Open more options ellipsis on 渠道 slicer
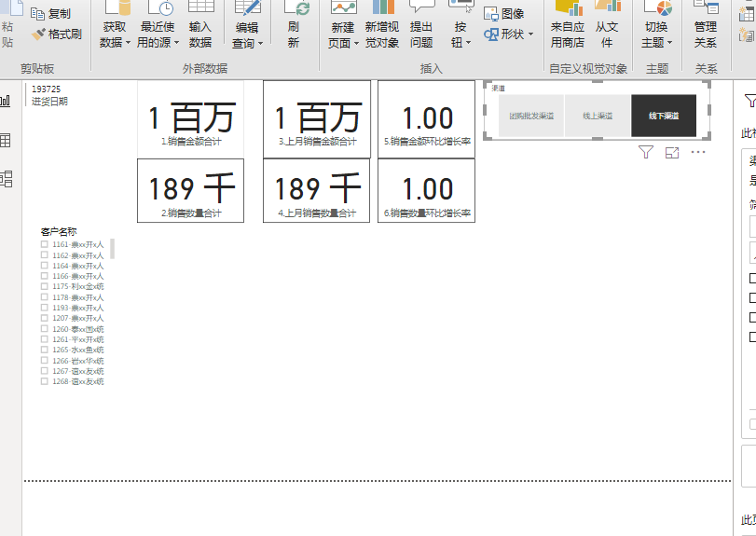Image resolution: width=756 pixels, height=536 pixels. (x=698, y=152)
